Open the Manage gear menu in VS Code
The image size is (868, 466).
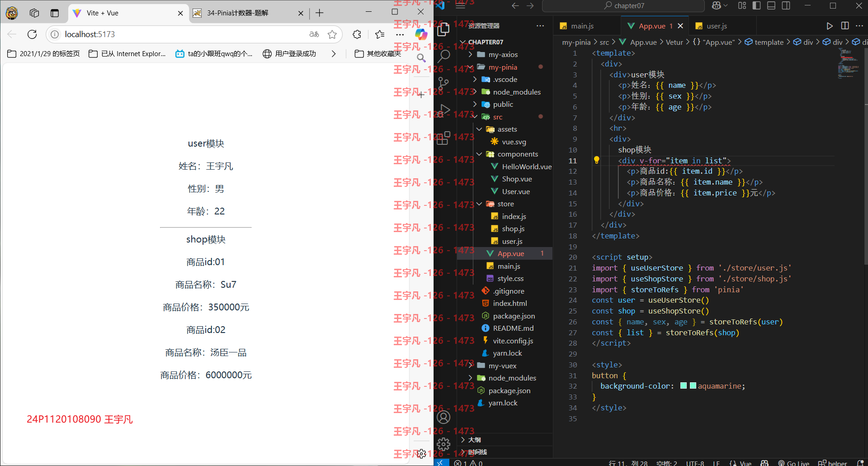[443, 444]
